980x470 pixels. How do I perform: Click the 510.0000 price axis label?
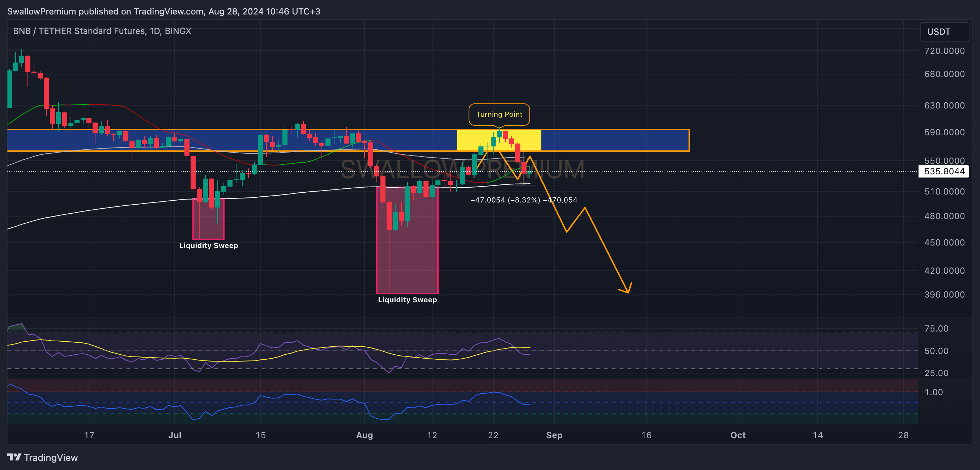(944, 192)
